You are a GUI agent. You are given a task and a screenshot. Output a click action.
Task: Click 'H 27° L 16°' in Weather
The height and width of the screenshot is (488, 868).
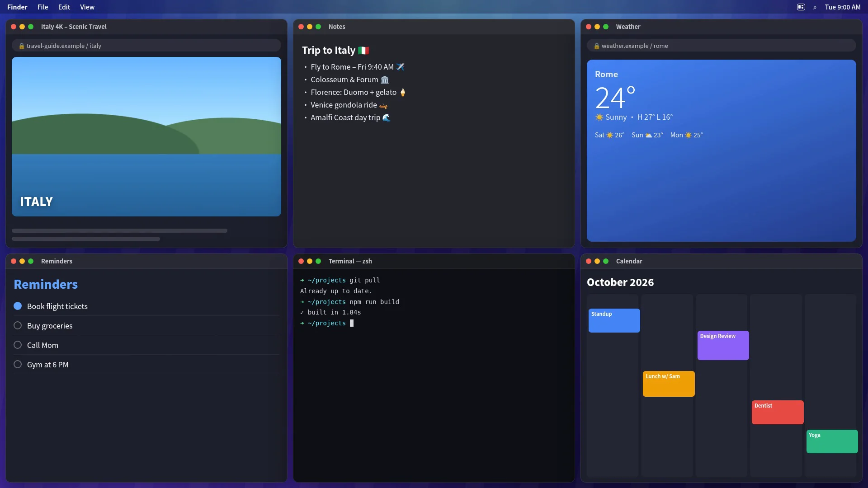[655, 117]
